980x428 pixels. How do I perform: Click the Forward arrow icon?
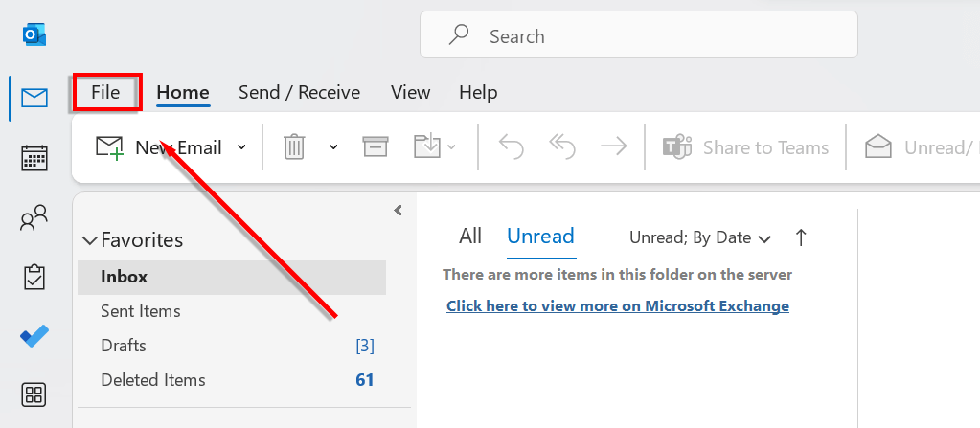613,146
